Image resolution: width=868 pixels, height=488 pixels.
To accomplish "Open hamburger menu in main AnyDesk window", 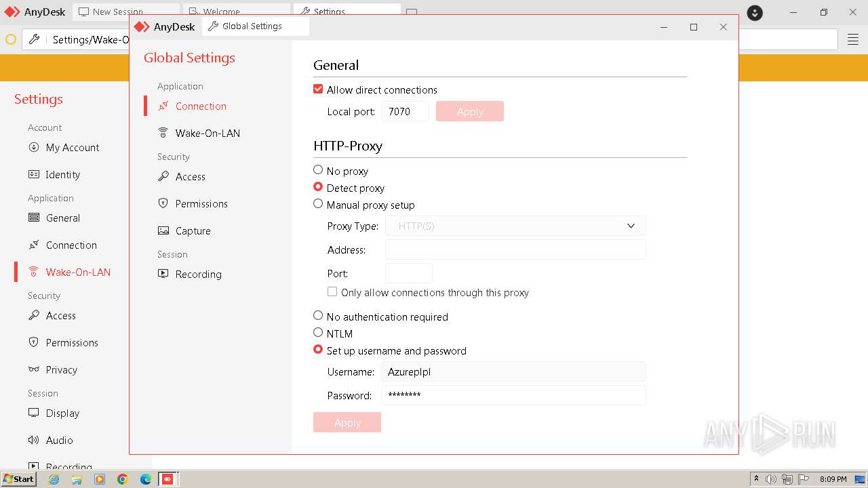I will (853, 39).
